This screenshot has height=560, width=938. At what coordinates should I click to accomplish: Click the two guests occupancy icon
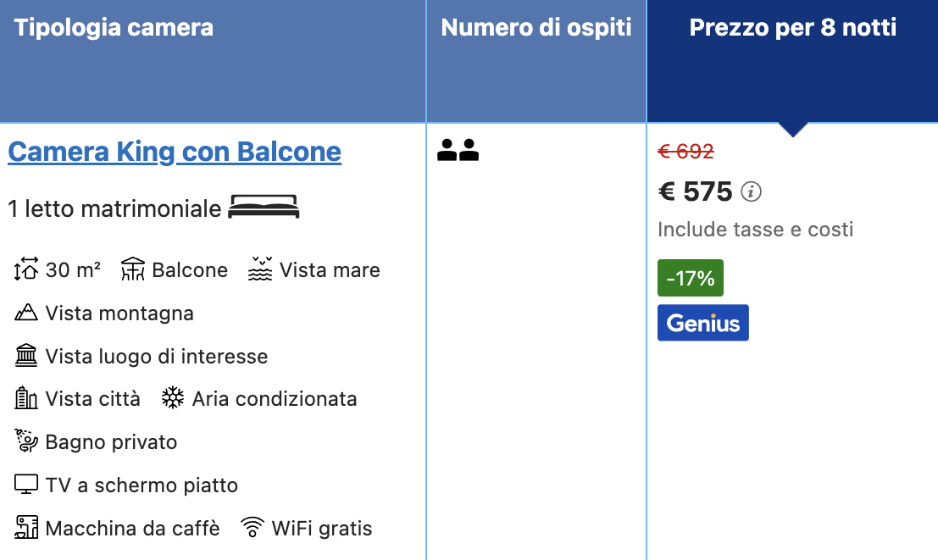click(x=458, y=151)
